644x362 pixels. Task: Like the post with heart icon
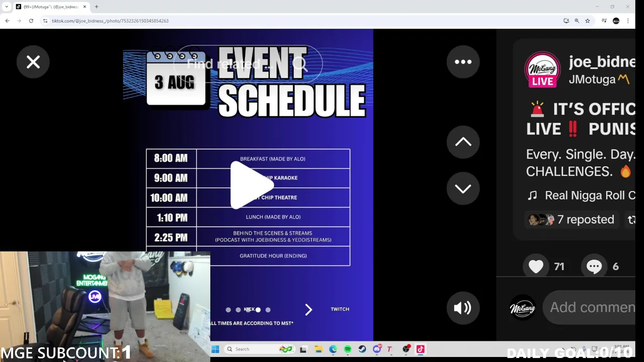[536, 266]
